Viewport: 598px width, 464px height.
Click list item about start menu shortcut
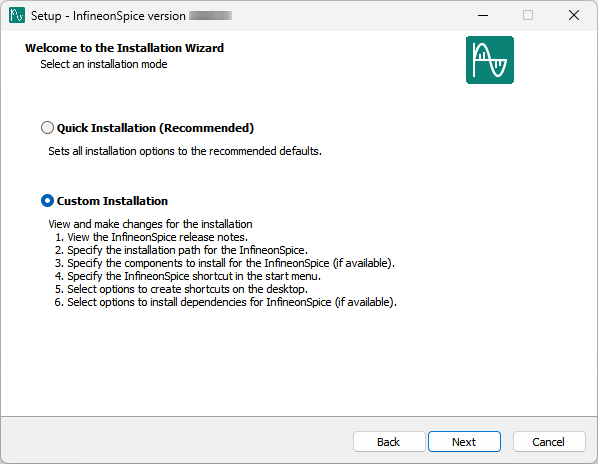(x=188, y=276)
